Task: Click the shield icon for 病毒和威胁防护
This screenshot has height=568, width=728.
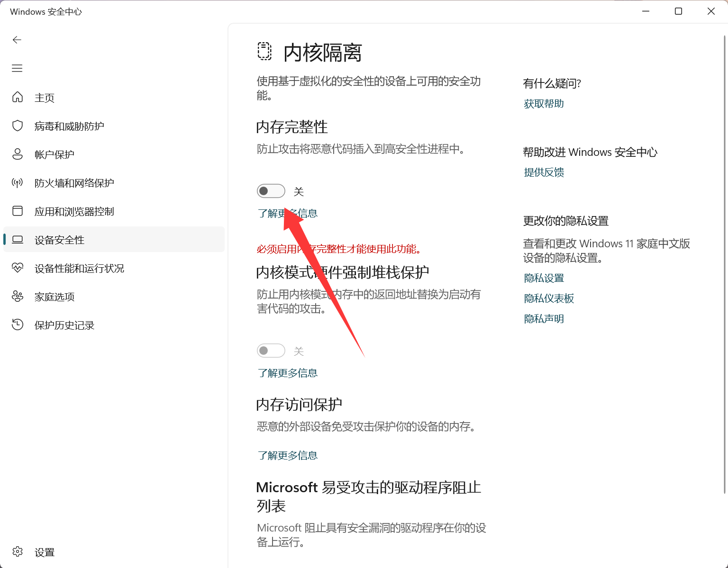Action: point(18,126)
